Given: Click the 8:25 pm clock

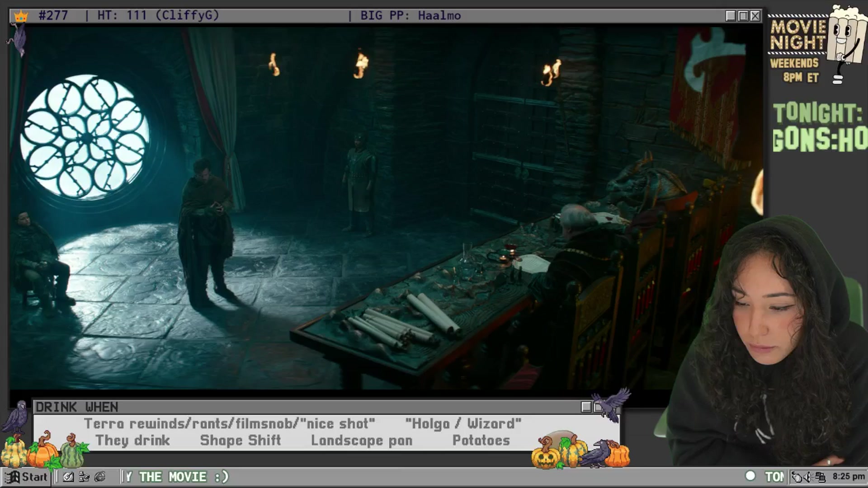Looking at the screenshot, I should [848, 476].
